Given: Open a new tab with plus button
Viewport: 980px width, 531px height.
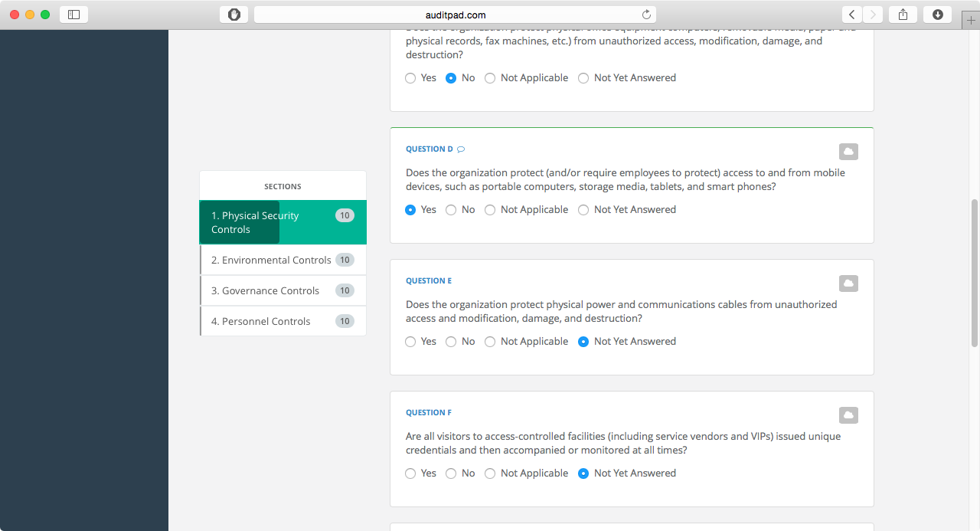Looking at the screenshot, I should (970, 21).
